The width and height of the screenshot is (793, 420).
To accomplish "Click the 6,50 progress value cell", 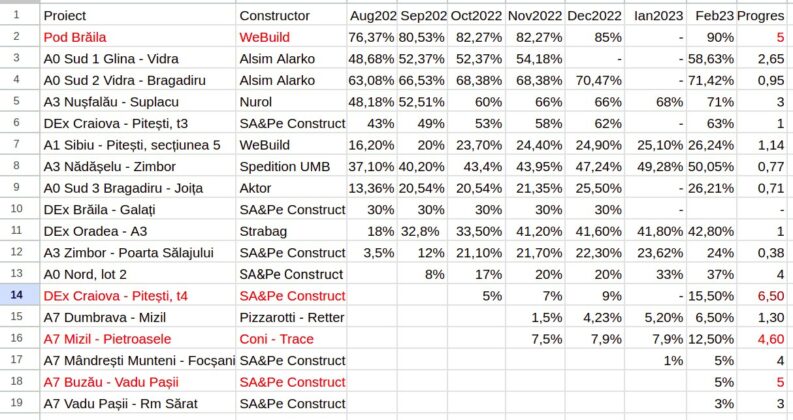I will point(760,295).
